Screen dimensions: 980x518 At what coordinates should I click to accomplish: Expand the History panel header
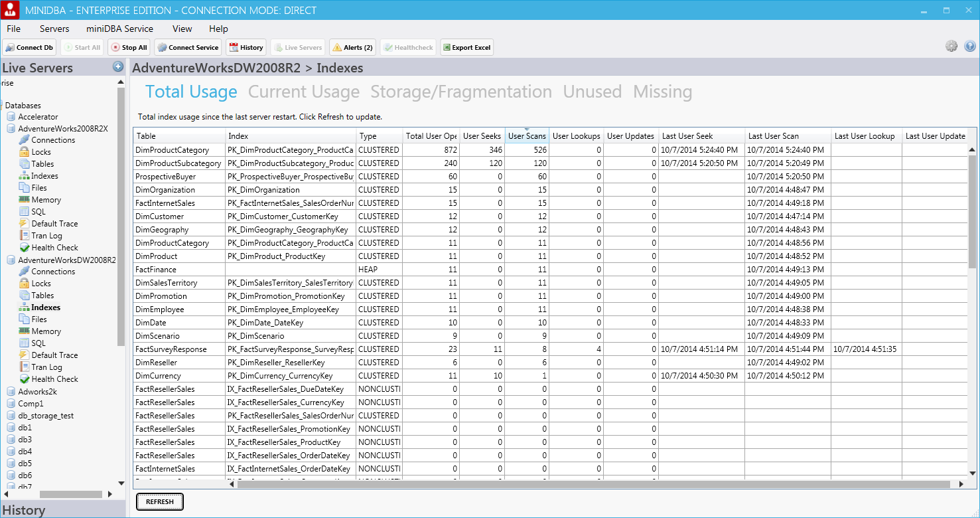[x=62, y=510]
